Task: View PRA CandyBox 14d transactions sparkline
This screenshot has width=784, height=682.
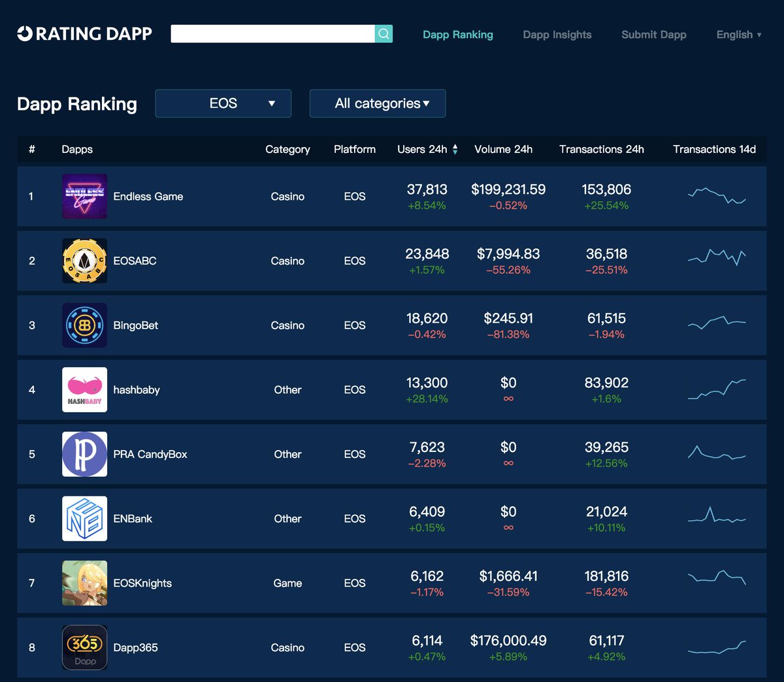Action: click(717, 452)
